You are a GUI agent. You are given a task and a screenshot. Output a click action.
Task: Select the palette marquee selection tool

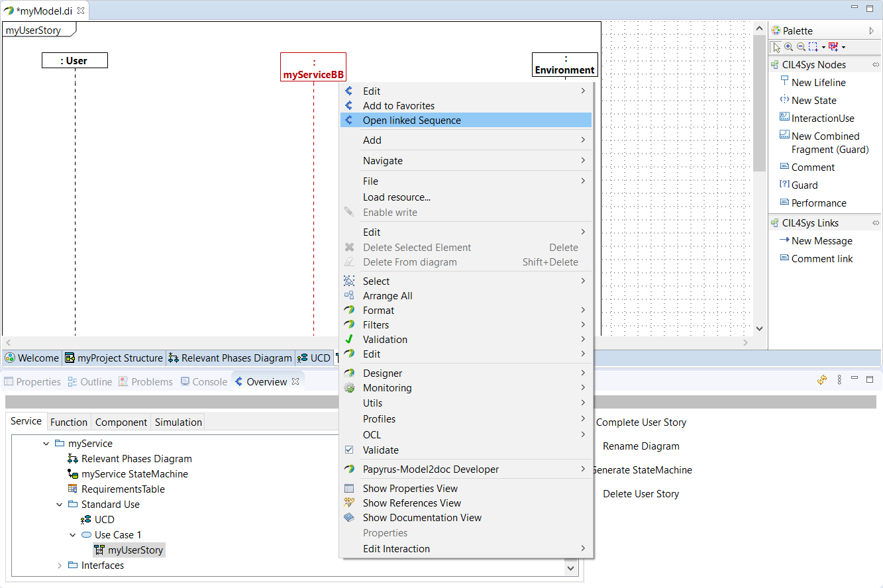tap(813, 47)
